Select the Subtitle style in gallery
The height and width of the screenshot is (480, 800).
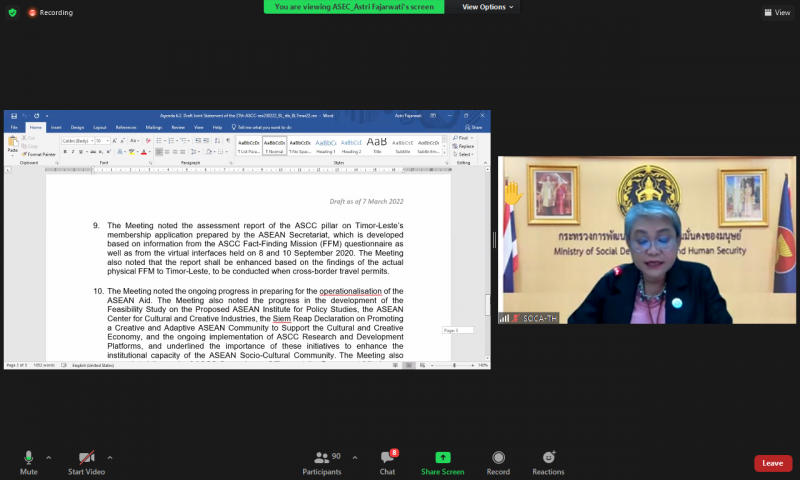point(403,145)
